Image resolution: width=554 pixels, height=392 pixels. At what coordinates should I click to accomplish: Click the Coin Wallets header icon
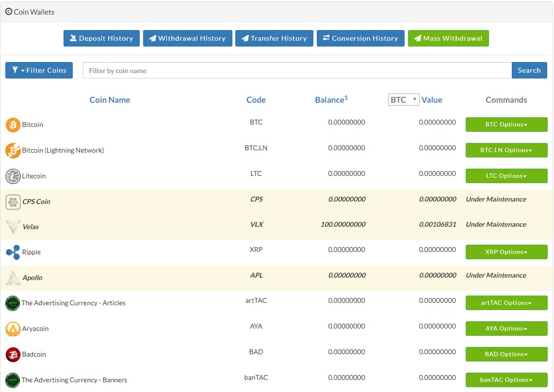[x=9, y=12]
